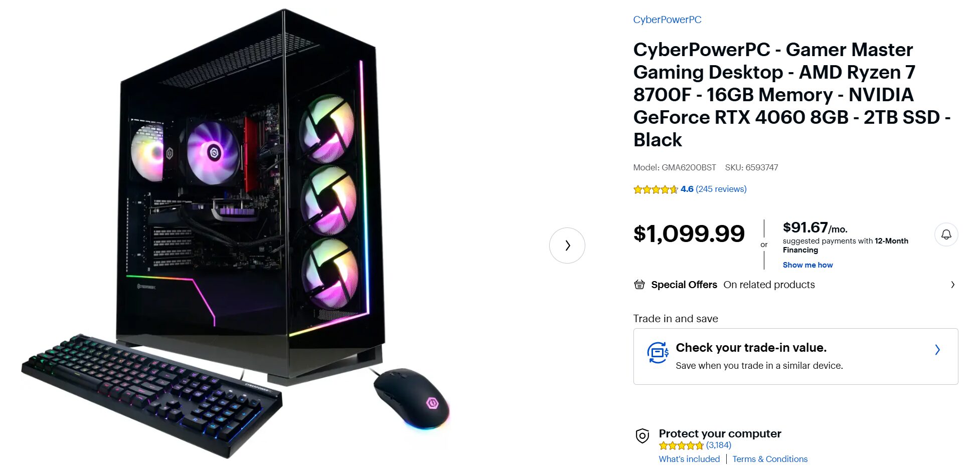Open the 3,184 protection plan reviews
Screen dimensions: 980x471
click(719, 445)
